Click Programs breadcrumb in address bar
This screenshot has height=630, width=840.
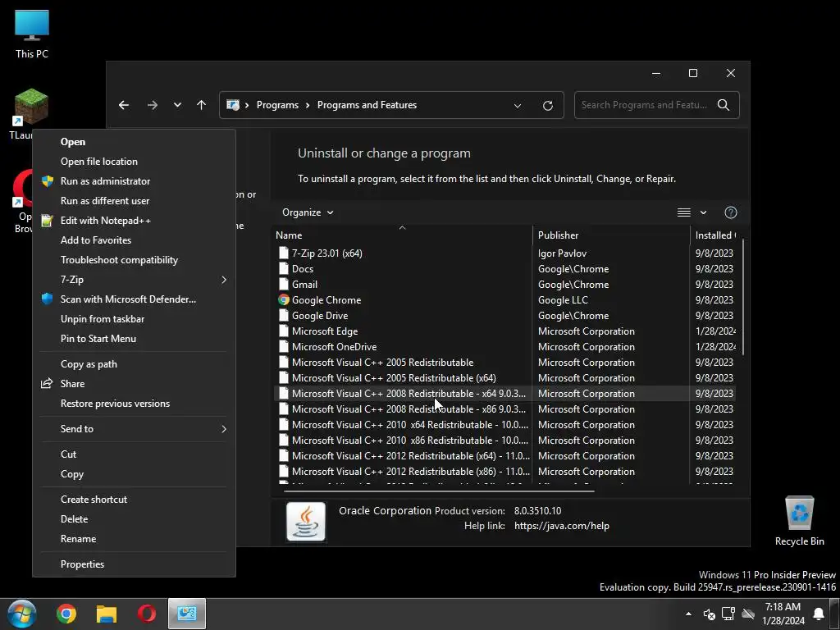pos(277,105)
